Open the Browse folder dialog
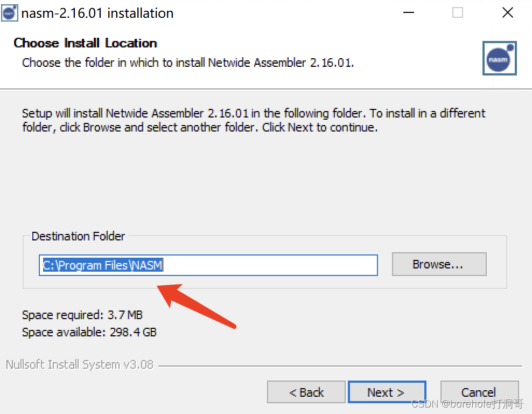The height and width of the screenshot is (414, 532). click(x=439, y=264)
